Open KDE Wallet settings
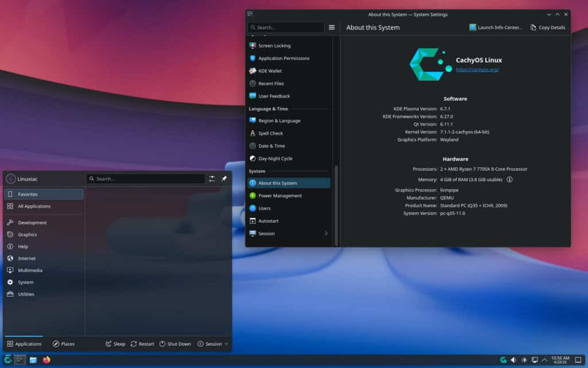This screenshot has height=368, width=588. click(x=289, y=71)
